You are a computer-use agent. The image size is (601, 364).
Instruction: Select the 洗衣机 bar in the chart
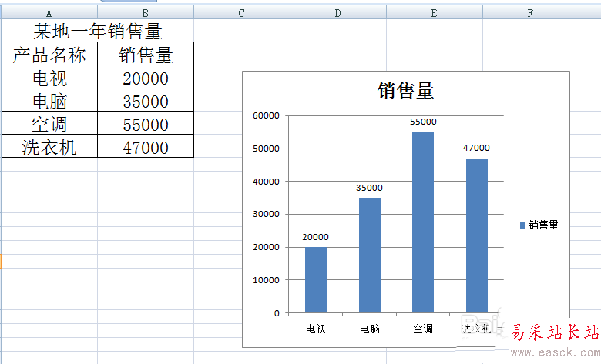477,235
